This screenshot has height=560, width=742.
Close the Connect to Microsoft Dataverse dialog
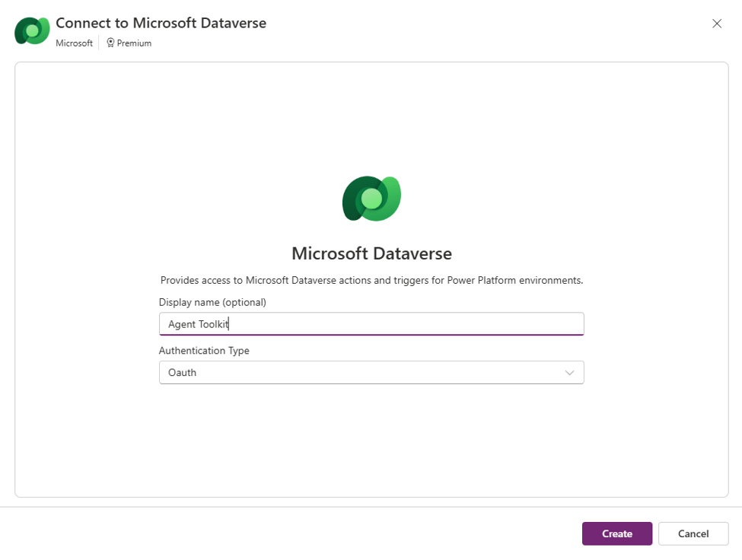[x=717, y=24]
